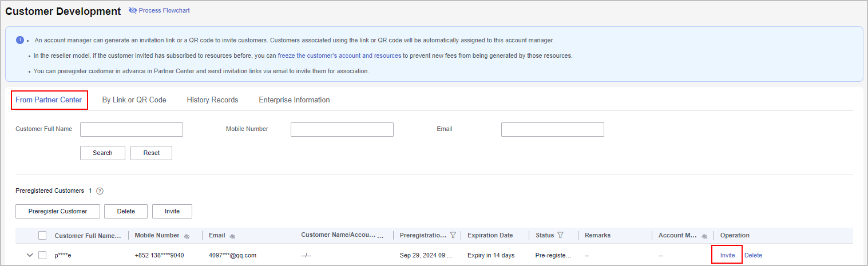Toggle the Email column eye icon
This screenshot has height=266, width=868.
(x=233, y=236)
